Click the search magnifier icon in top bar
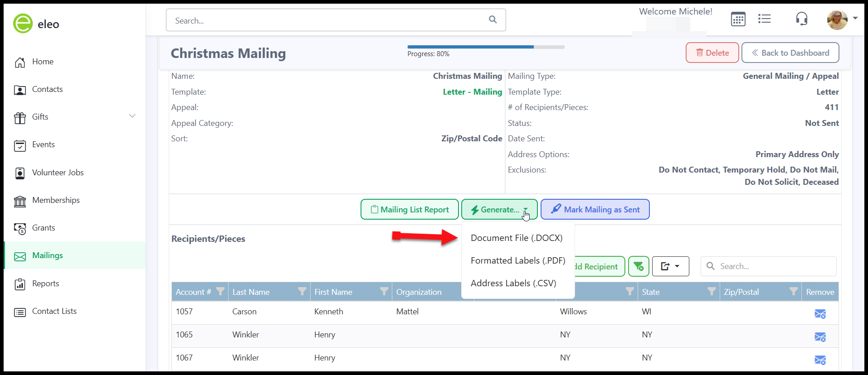Image resolution: width=868 pixels, height=375 pixels. 493,19
